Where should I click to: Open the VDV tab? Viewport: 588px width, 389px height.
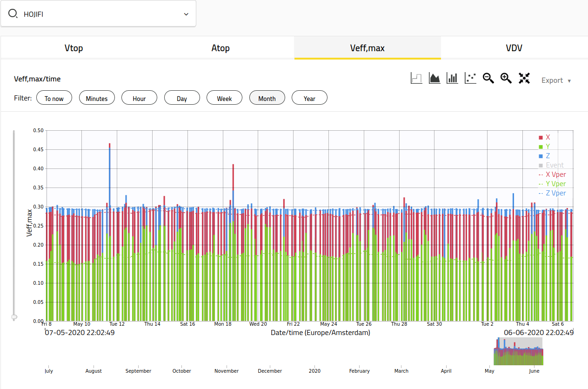(514, 48)
